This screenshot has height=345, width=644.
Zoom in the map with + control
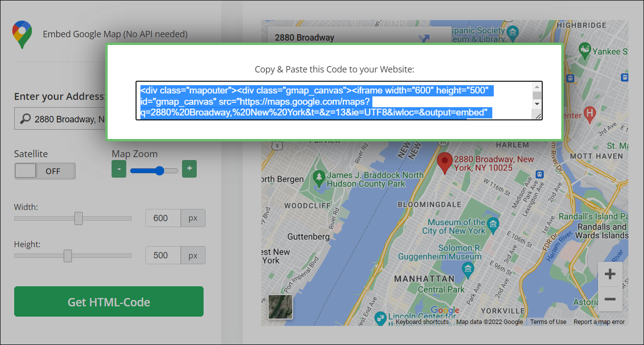(610, 274)
